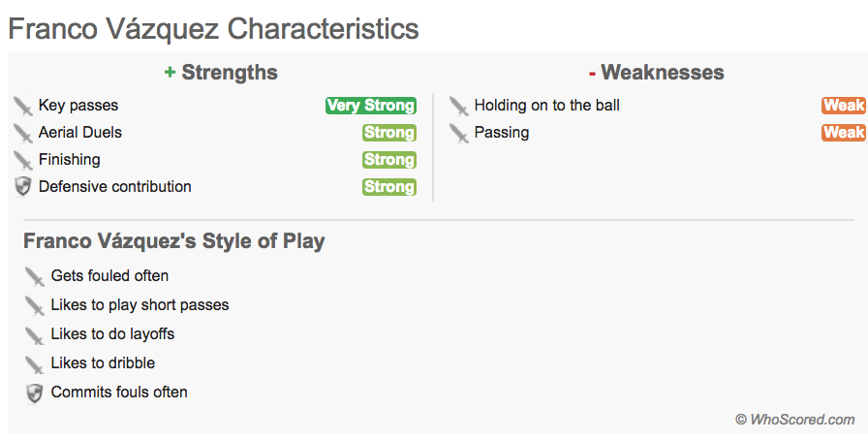The width and height of the screenshot is (868, 440).
Task: Click the sword icon beside Key passes
Action: [x=23, y=106]
